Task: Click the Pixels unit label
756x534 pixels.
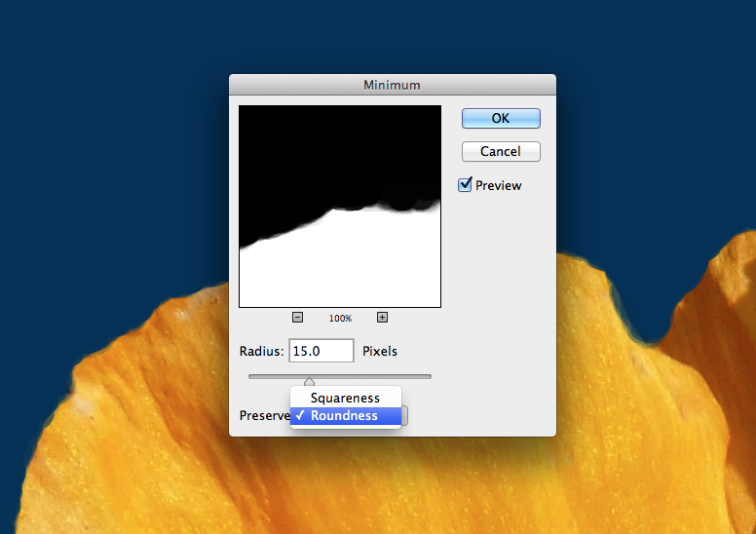Action: (380, 351)
